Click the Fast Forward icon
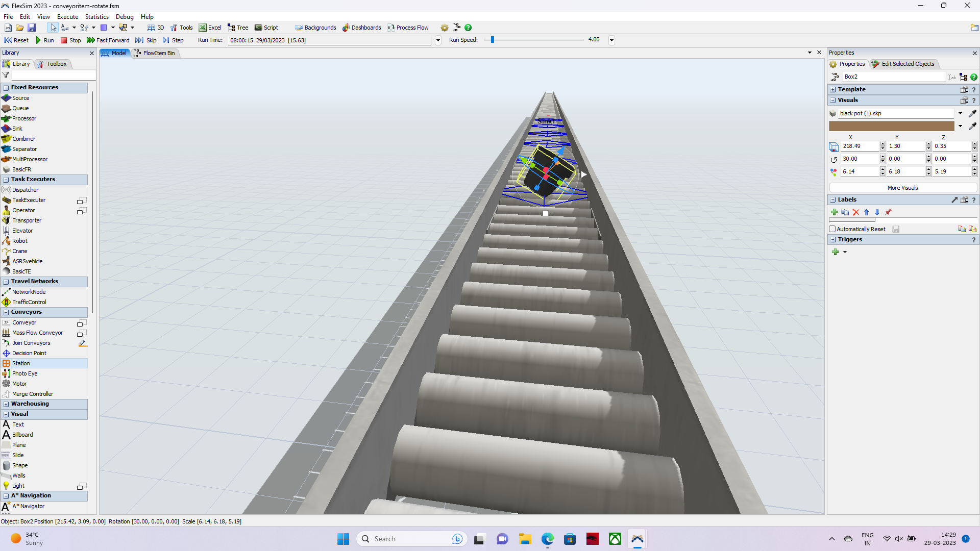The height and width of the screenshot is (551, 980). pyautogui.click(x=91, y=40)
